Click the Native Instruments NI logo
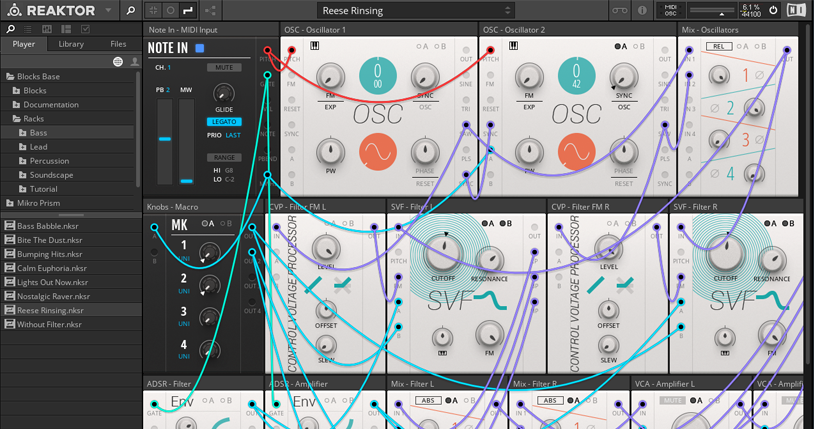 pos(796,11)
